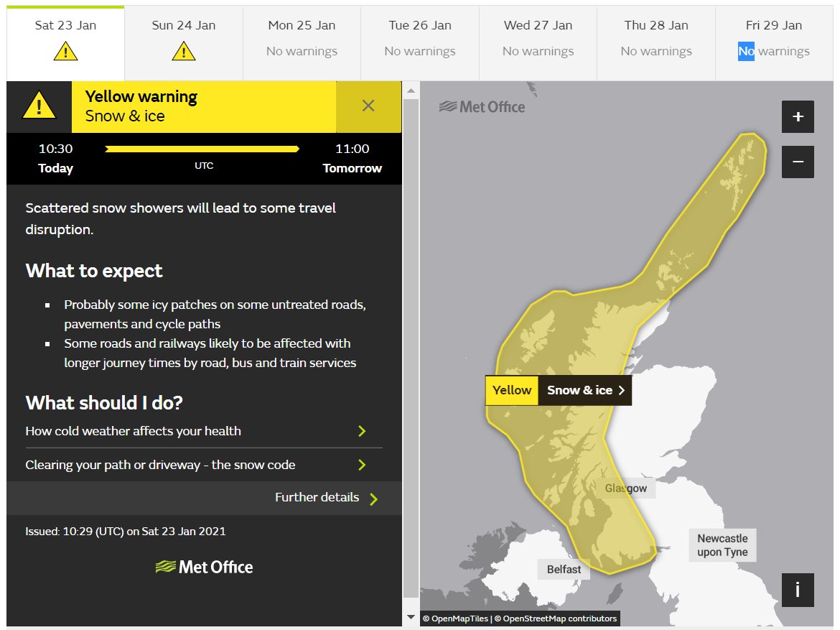Click the Glasgow label on the map
The image size is (840, 630).
click(x=626, y=488)
